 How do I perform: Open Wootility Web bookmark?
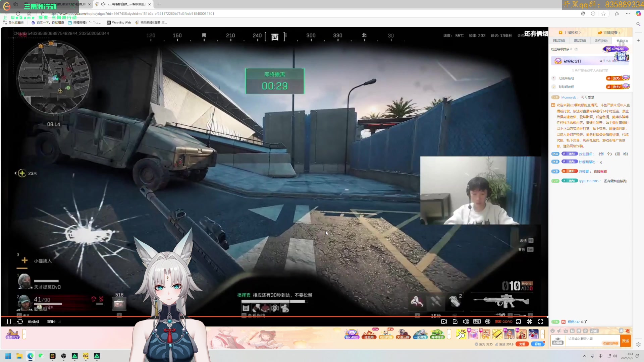(119, 22)
